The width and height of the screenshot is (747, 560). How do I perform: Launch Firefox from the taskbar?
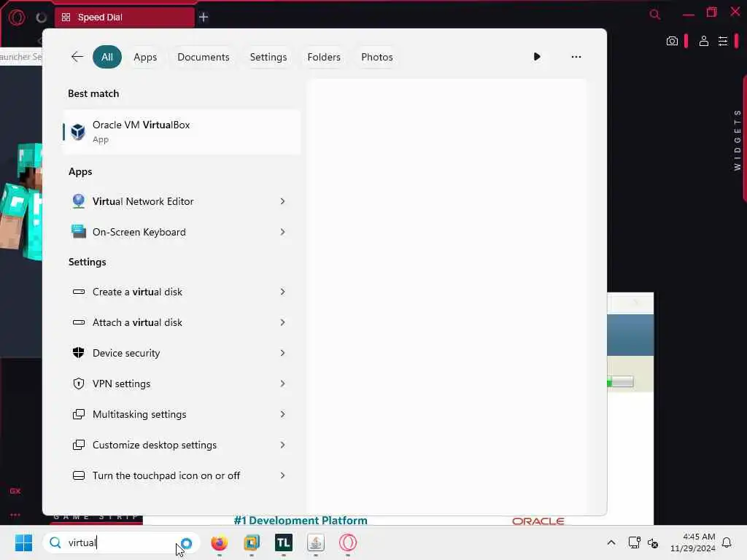pos(219,542)
